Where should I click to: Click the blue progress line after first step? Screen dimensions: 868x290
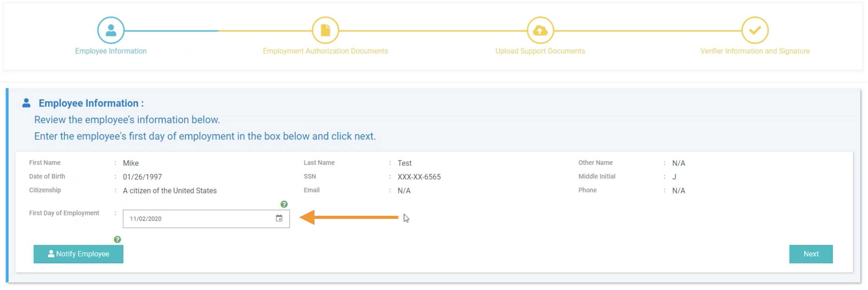coord(171,31)
